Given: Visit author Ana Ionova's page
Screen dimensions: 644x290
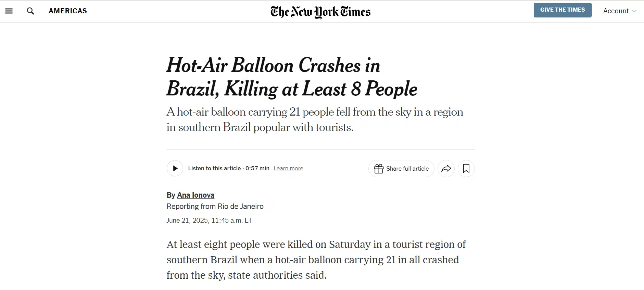Looking at the screenshot, I should pos(195,195).
